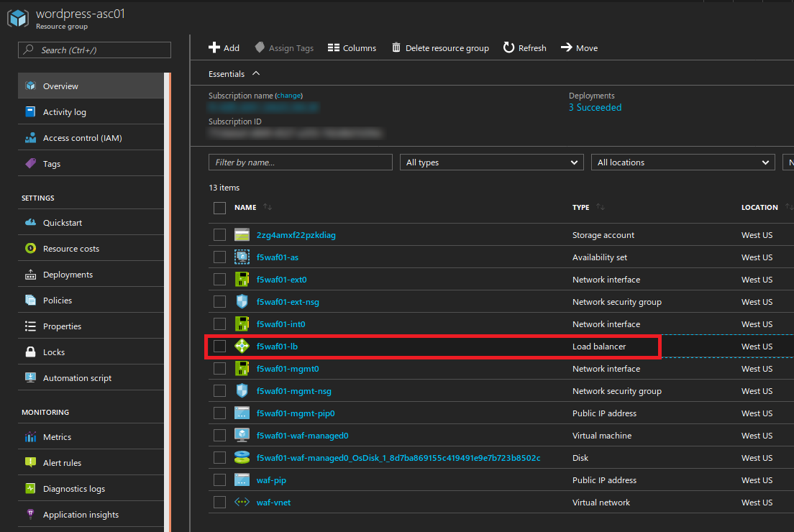Open Properties in the sidebar
The image size is (794, 532).
pos(91,326)
